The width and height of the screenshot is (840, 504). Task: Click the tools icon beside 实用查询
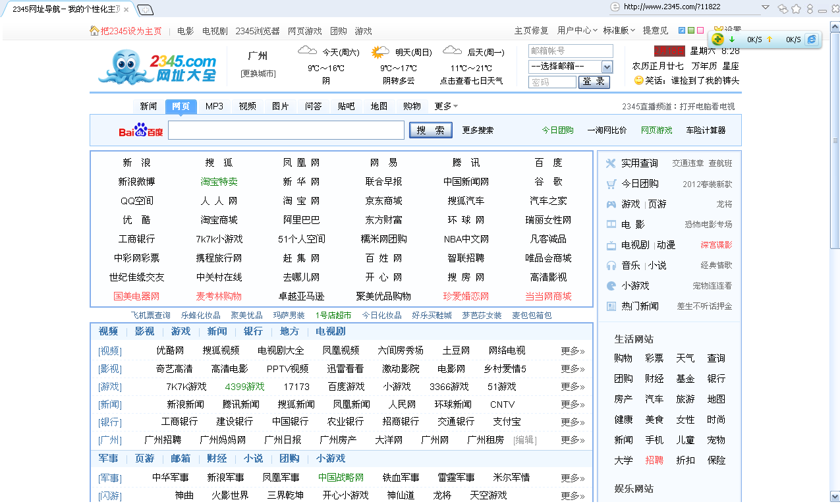(611, 163)
